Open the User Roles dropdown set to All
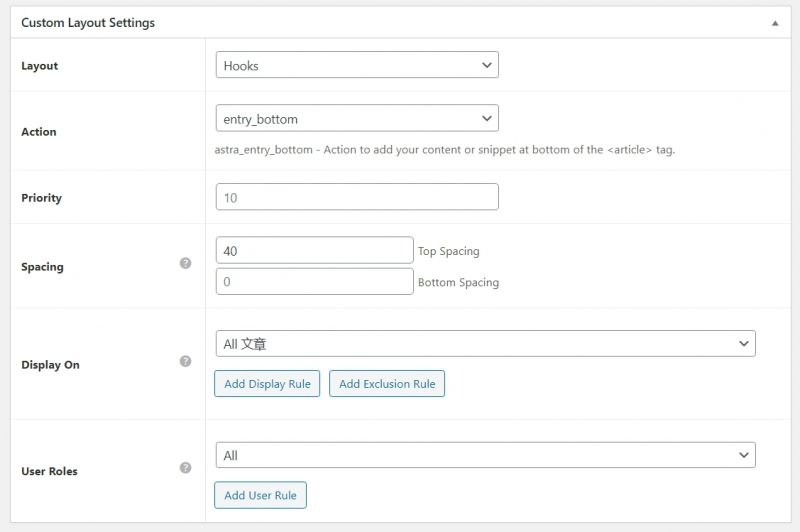This screenshot has width=800, height=532. pos(485,456)
